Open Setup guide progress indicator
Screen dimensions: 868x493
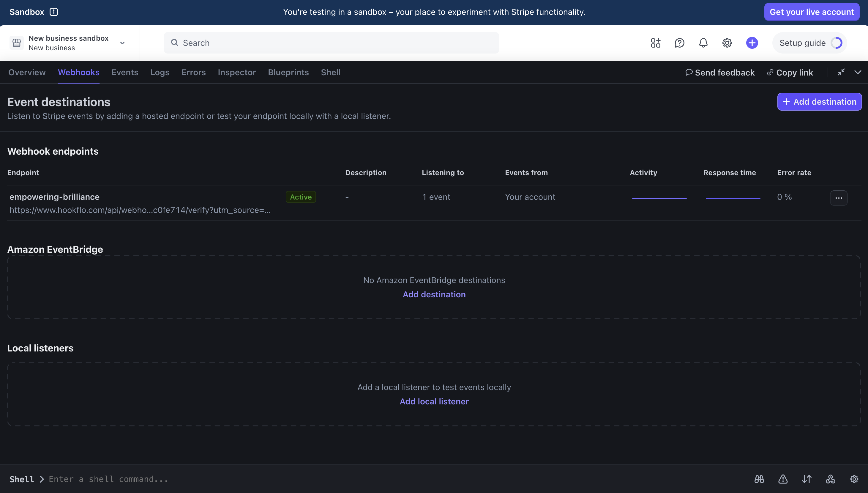click(x=809, y=43)
